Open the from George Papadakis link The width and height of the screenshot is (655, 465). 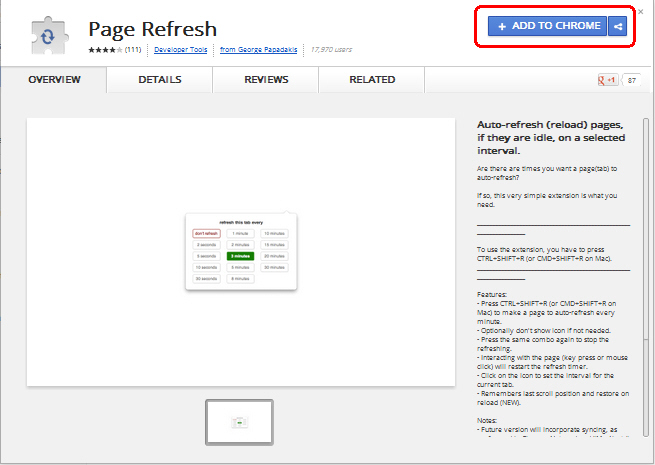click(259, 50)
